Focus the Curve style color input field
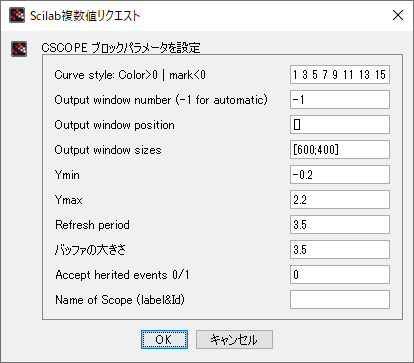 click(340, 75)
